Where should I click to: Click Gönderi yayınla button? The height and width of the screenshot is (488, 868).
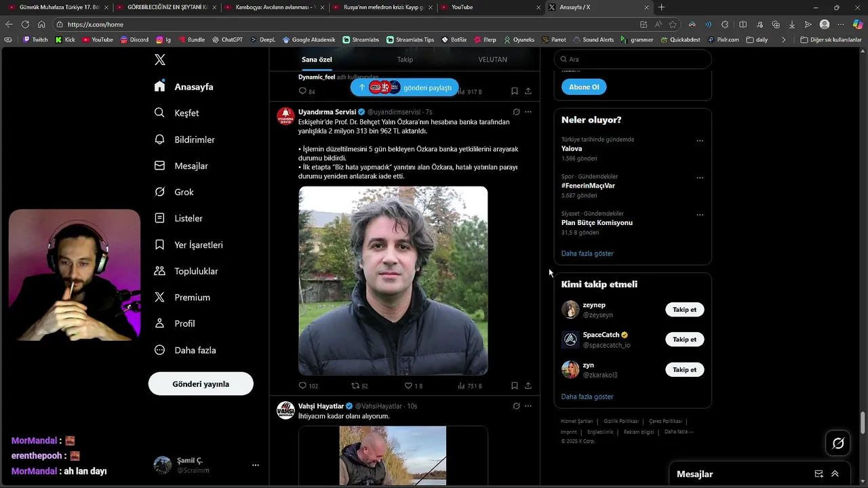coord(201,384)
